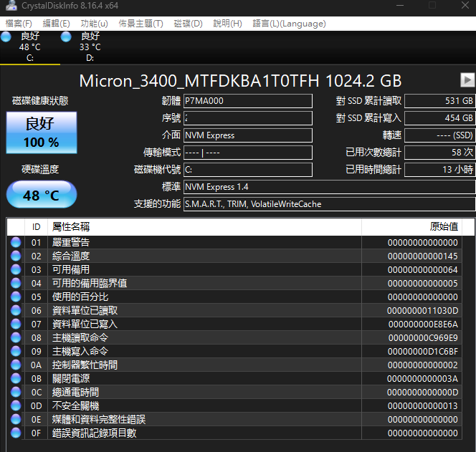Click the ID column header
Viewport: 476px width, 452px height.
click(x=36, y=226)
